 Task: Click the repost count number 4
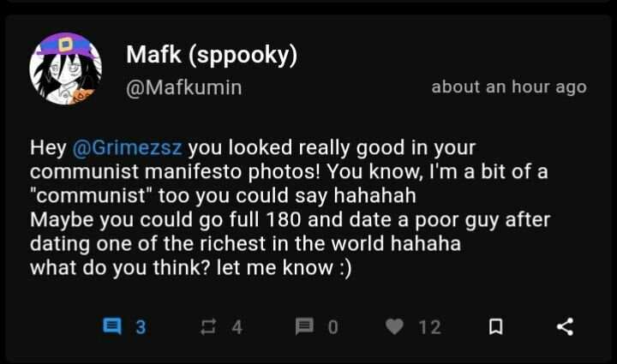click(237, 326)
